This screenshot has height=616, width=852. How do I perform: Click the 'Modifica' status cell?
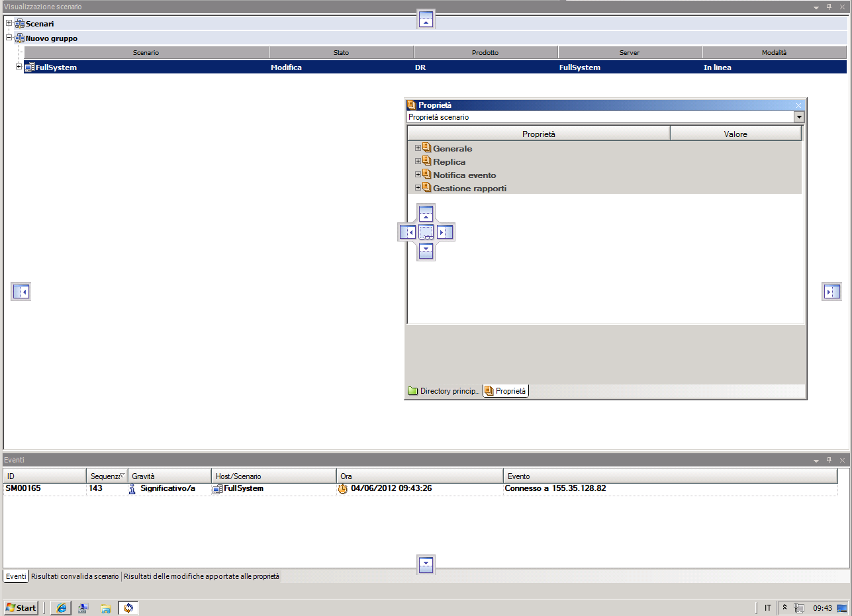287,67
